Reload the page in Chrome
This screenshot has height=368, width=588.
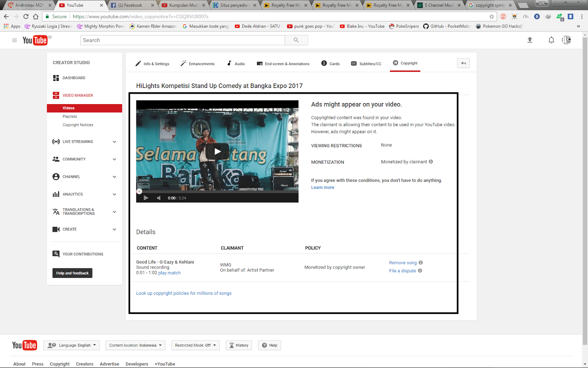click(x=26, y=17)
